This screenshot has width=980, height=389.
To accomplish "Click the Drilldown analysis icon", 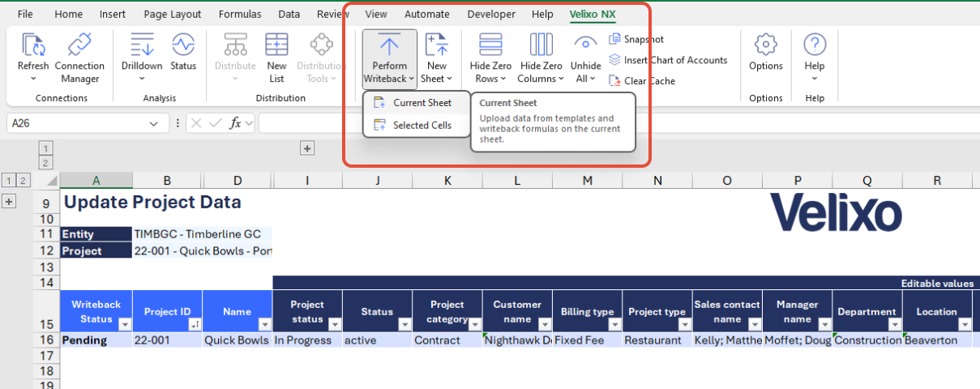I will (142, 45).
